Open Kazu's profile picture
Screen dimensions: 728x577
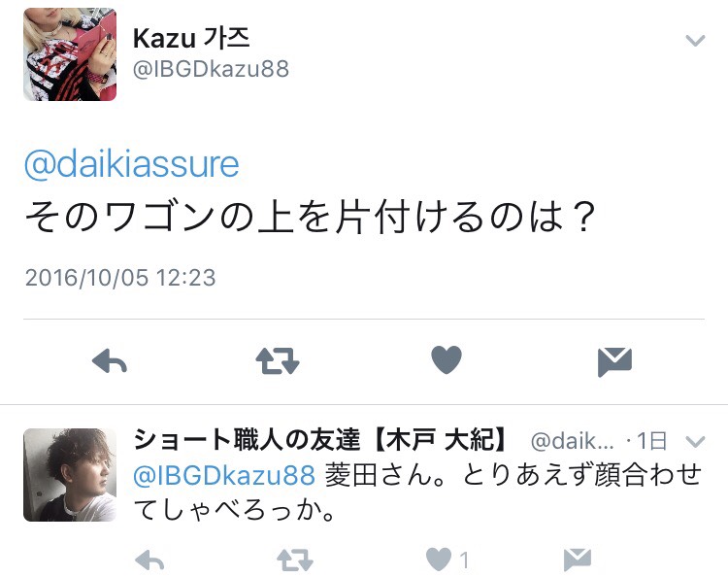(70, 54)
